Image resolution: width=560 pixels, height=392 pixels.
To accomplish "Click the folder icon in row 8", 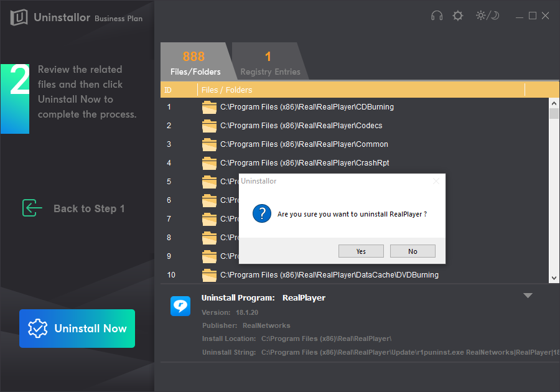I will pos(209,238).
